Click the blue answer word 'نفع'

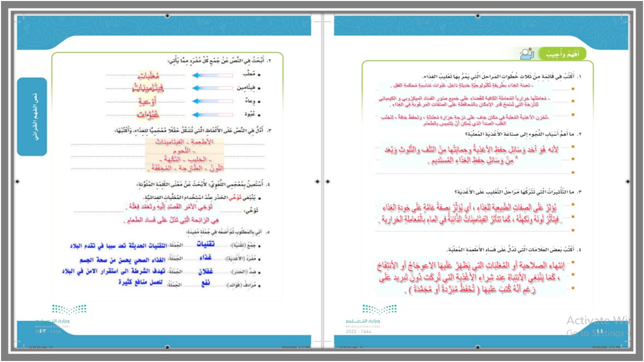(205, 283)
